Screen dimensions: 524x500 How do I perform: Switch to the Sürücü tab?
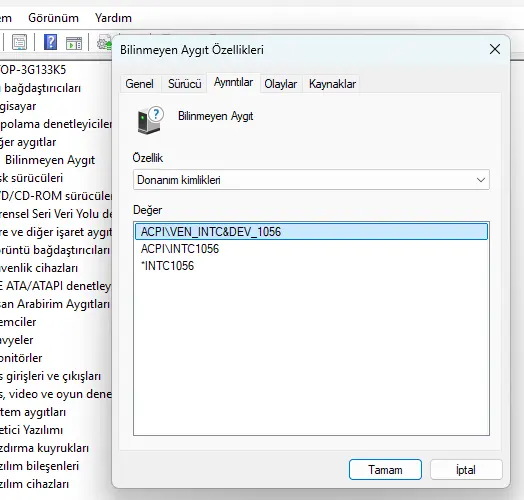pyautogui.click(x=184, y=84)
